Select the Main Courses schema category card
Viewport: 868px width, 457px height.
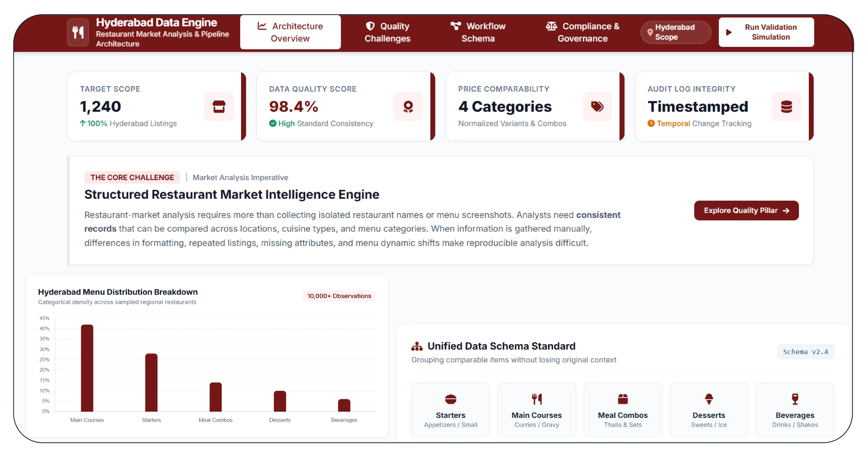click(537, 409)
